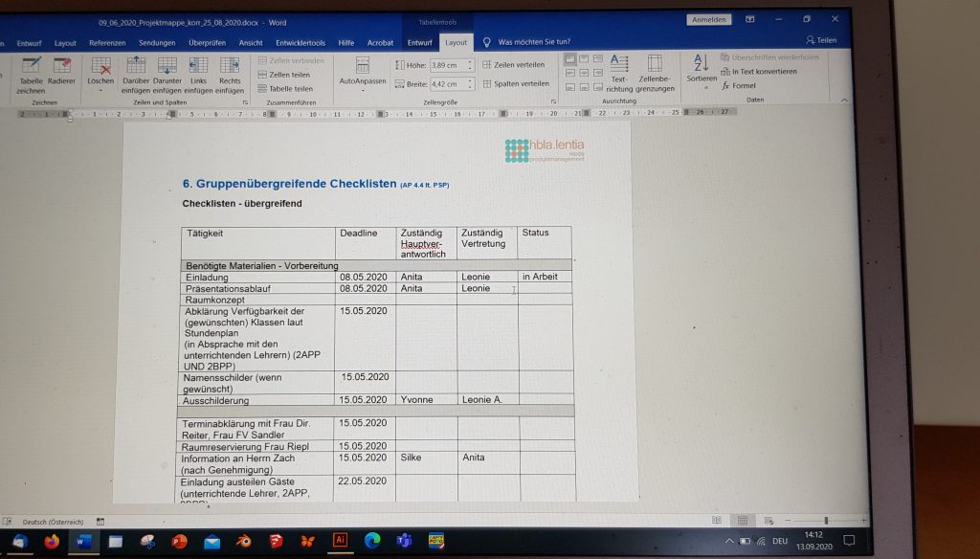Click the 'in Arbeit' status cell
This screenshot has height=559, width=980.
(545, 277)
